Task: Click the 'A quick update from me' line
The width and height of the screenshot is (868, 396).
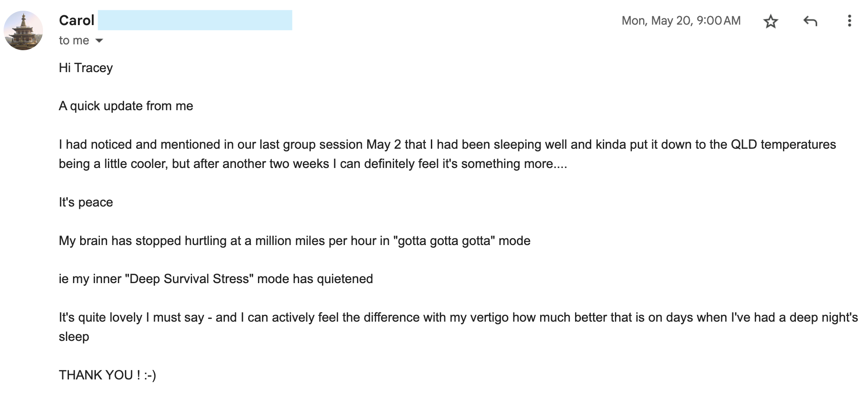Action: 126,106
